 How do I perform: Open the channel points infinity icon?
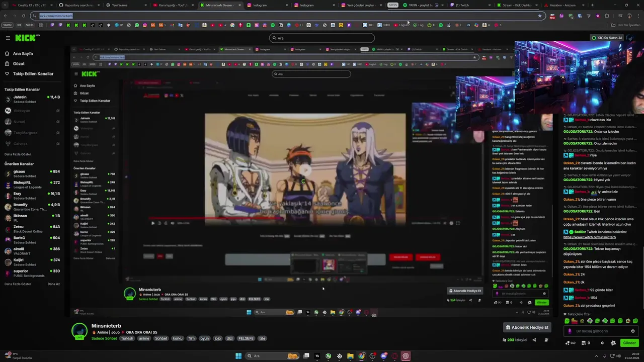571,343
